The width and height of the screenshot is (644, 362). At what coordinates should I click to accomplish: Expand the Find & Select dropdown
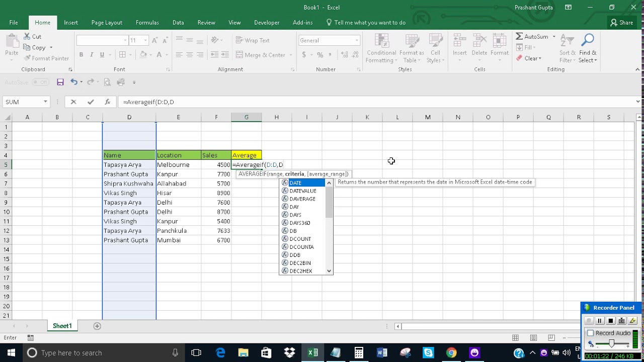tap(588, 48)
